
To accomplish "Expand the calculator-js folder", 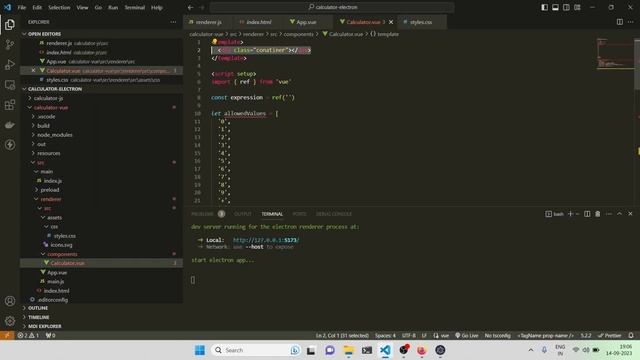I will click(x=48, y=98).
